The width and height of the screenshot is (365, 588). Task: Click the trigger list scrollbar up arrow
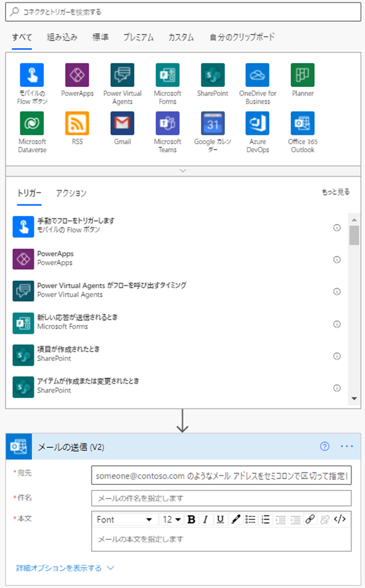click(354, 220)
